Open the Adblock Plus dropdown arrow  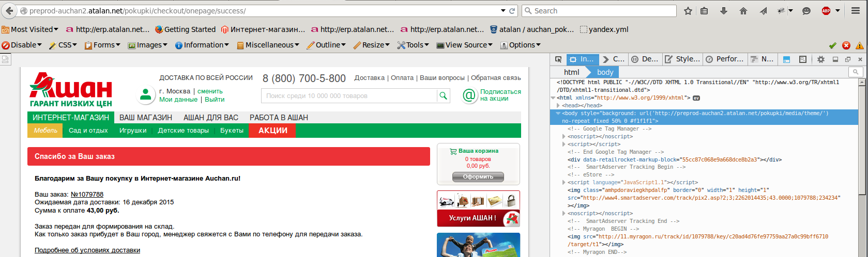coord(837,11)
